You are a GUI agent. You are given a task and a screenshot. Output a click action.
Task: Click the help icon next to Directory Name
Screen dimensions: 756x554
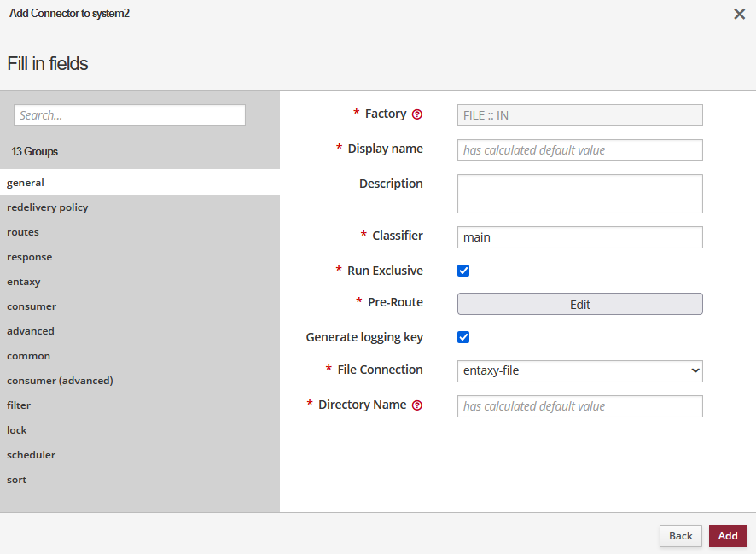tap(417, 405)
